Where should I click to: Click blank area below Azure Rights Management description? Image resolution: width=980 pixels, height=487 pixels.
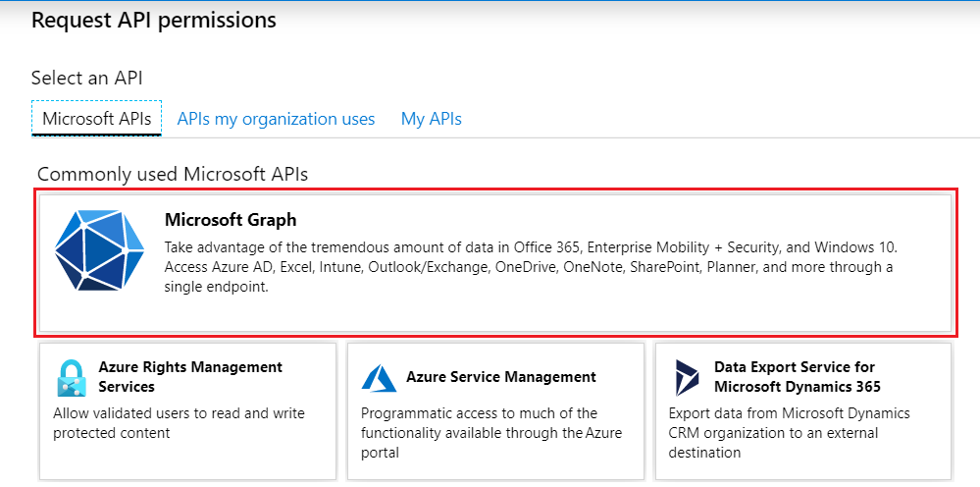(186, 461)
